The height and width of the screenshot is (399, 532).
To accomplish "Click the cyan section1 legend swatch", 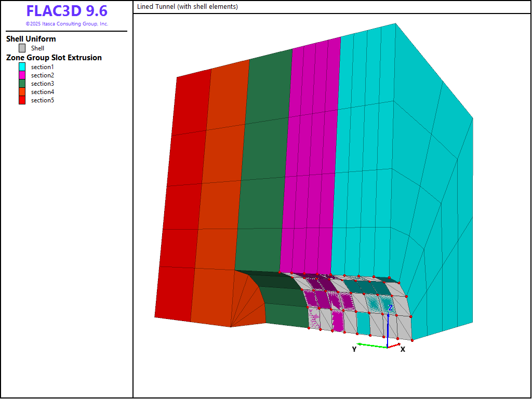I will pyautogui.click(x=22, y=67).
